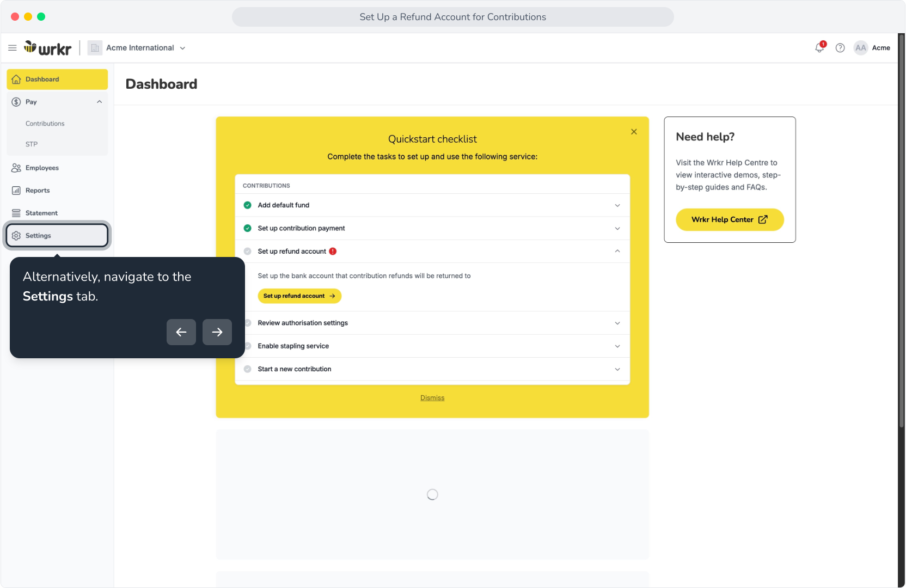
Task: Advance to next tutorial step arrow
Action: (217, 332)
